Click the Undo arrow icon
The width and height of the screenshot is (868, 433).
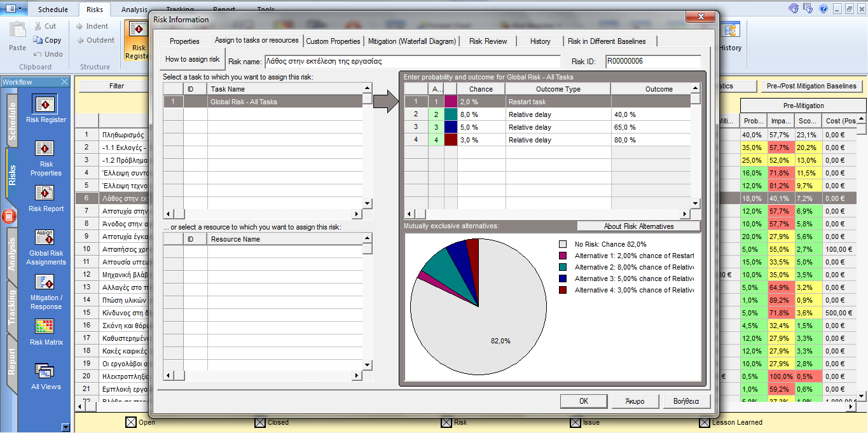click(x=37, y=54)
